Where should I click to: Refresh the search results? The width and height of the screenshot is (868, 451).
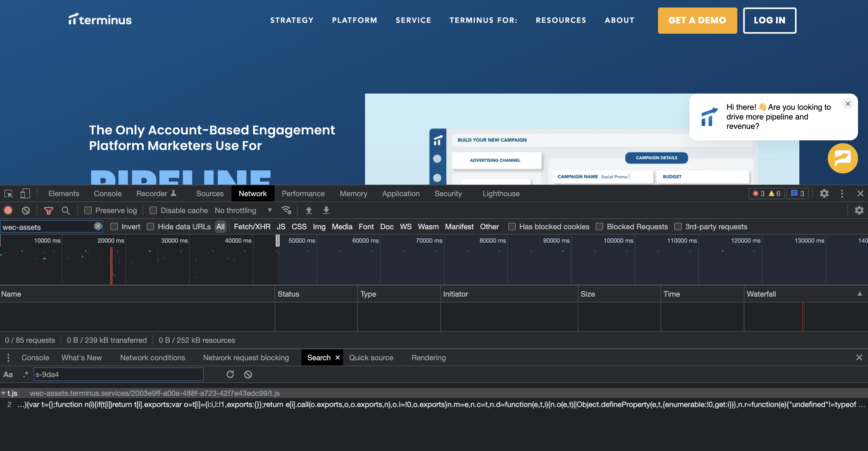click(x=230, y=375)
